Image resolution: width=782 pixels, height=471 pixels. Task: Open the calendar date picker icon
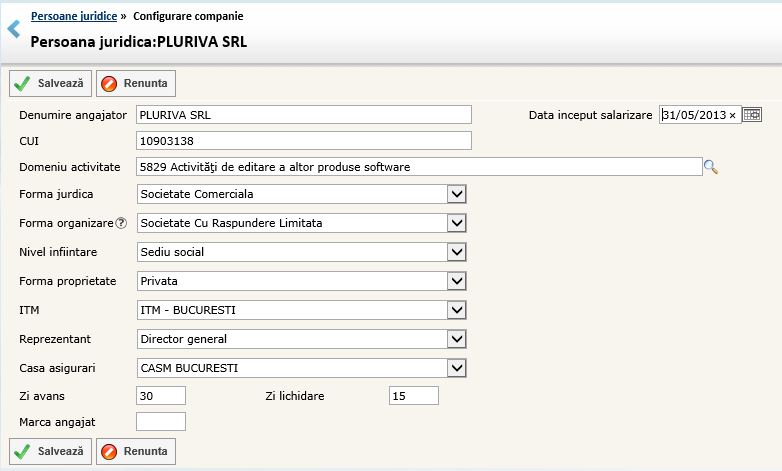click(752, 115)
